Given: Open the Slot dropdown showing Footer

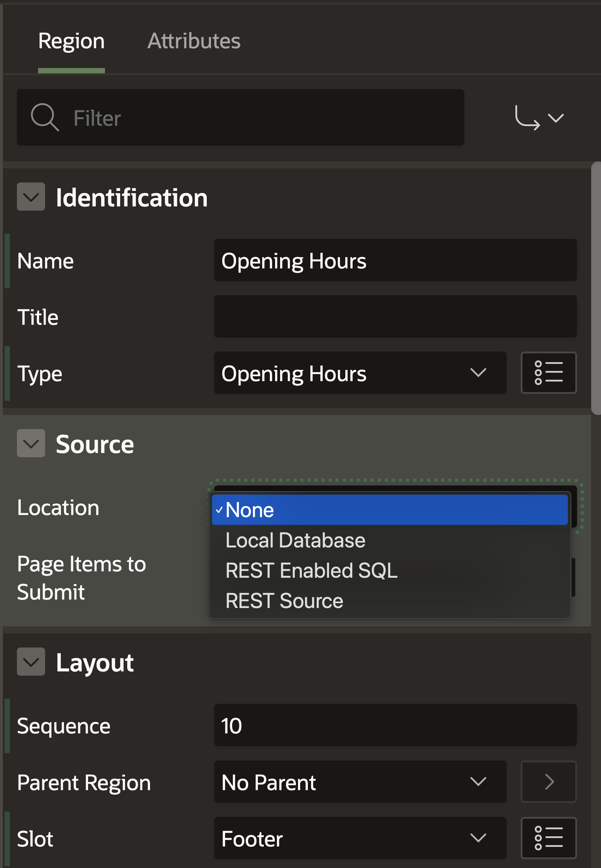Looking at the screenshot, I should [x=360, y=838].
